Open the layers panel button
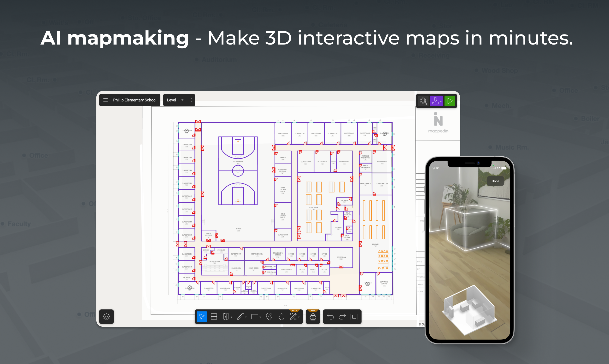Screen dimensions: 609x364 coord(106,317)
